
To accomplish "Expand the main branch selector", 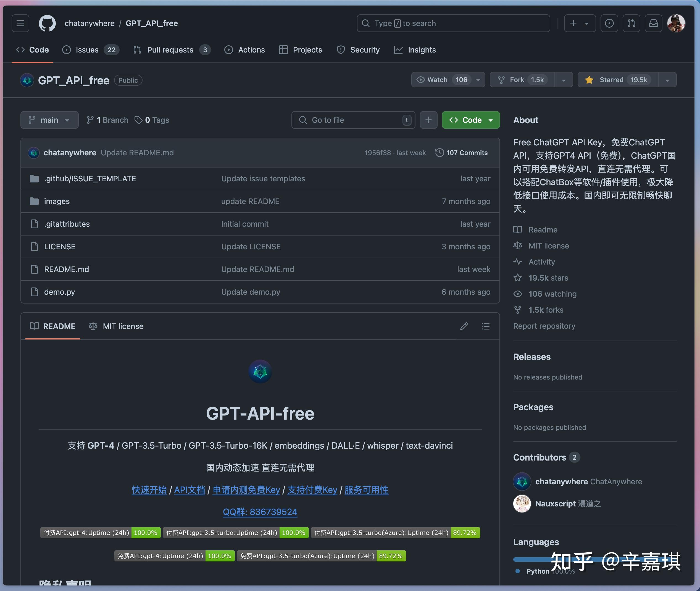I will (x=49, y=120).
